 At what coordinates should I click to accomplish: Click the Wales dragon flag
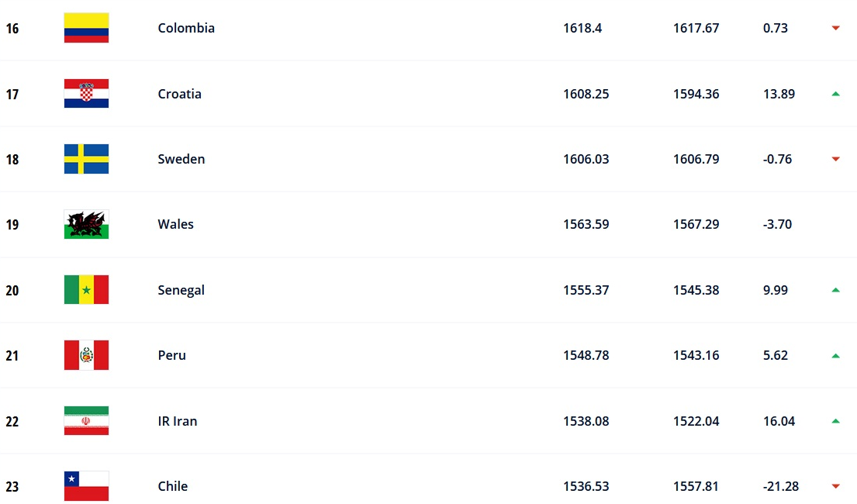point(86,224)
